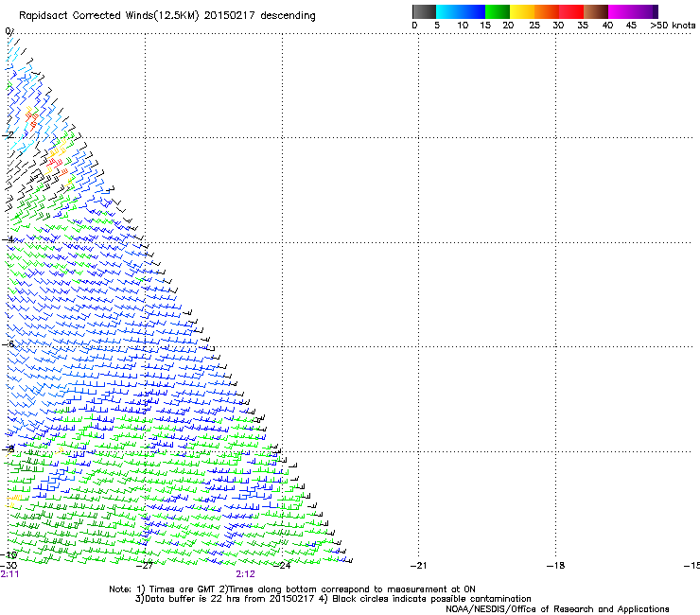Click the brown 35-40 knots legend color
Image resolution: width=700 pixels, height=615 pixels.
(596, 11)
